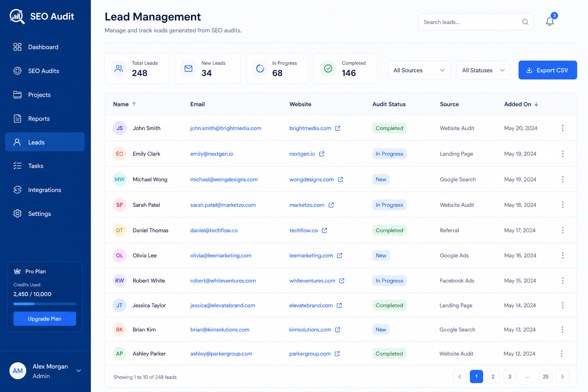Viewport: 588px width, 392px height.
Task: Click the Upgrade Plan button
Action: pyautogui.click(x=45, y=319)
